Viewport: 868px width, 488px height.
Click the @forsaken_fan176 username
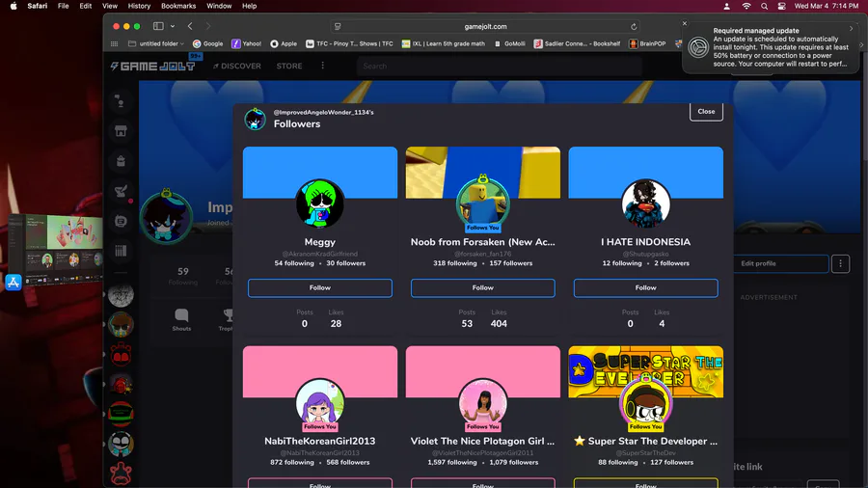[x=483, y=254]
